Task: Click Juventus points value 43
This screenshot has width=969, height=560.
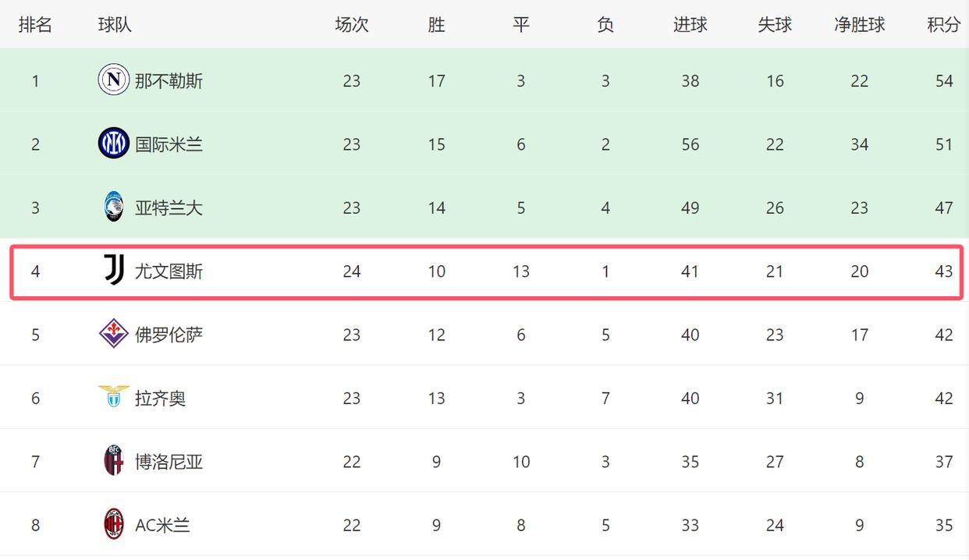Action: [944, 271]
